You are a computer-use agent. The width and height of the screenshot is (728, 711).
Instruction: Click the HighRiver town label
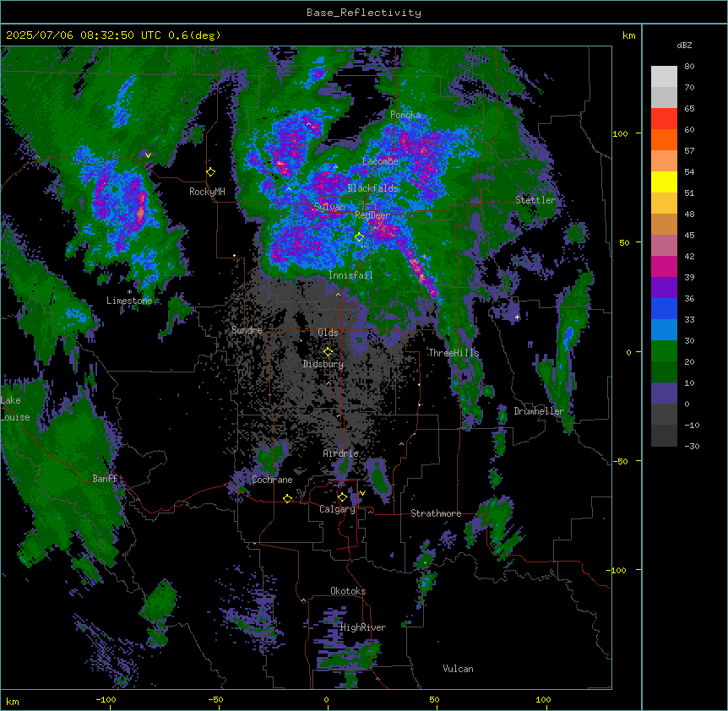pyautogui.click(x=363, y=627)
